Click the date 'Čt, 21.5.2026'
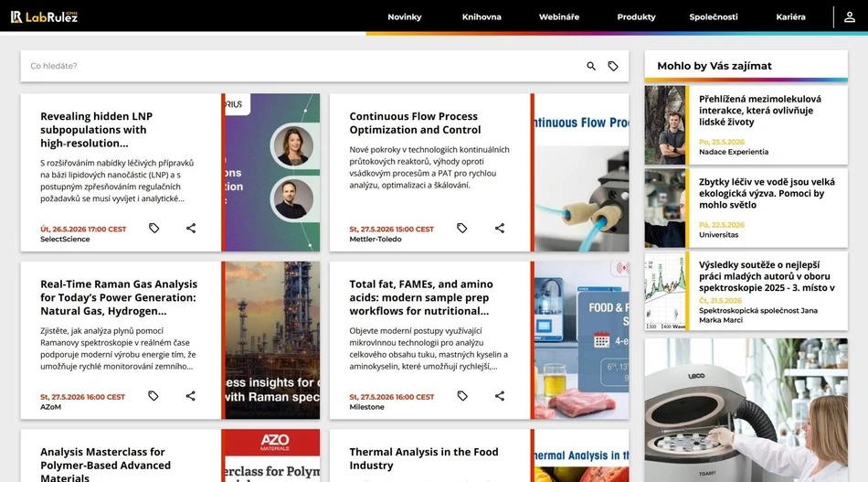868x482 pixels. (x=720, y=301)
